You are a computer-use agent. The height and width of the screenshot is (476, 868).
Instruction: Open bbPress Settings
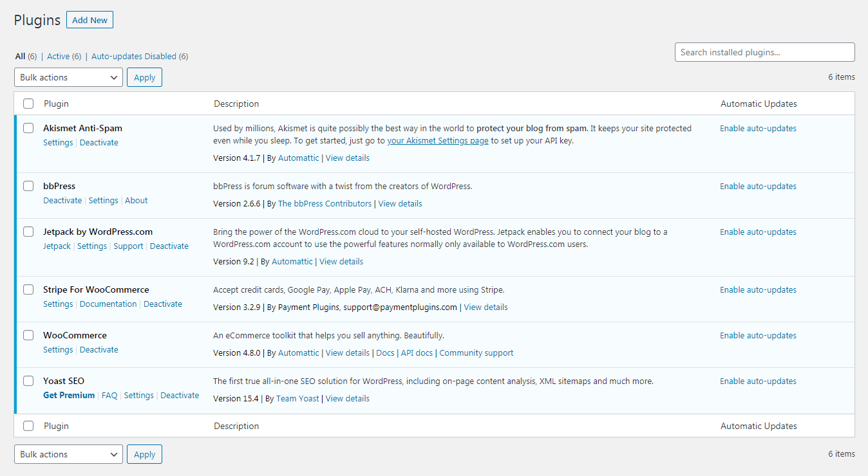pos(104,201)
